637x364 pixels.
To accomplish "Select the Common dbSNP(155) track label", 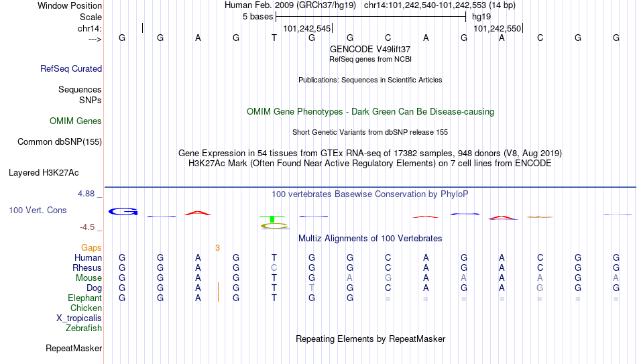I will 60,142.
